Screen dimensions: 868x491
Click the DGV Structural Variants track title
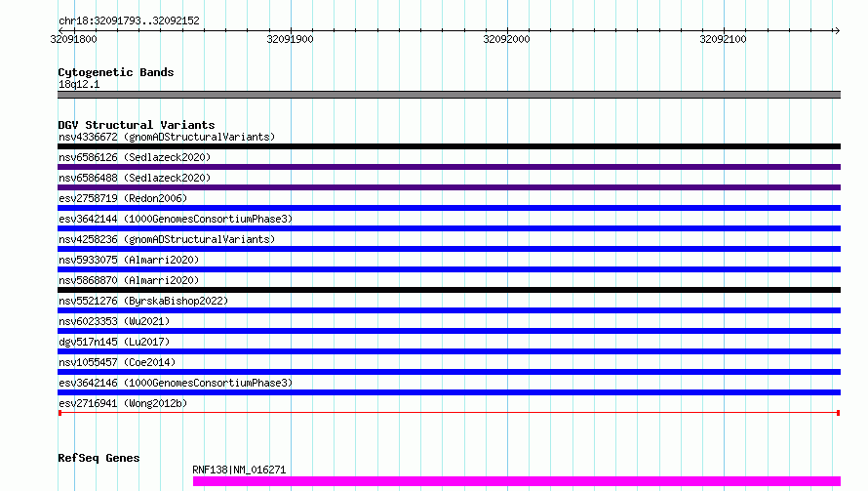(137, 125)
